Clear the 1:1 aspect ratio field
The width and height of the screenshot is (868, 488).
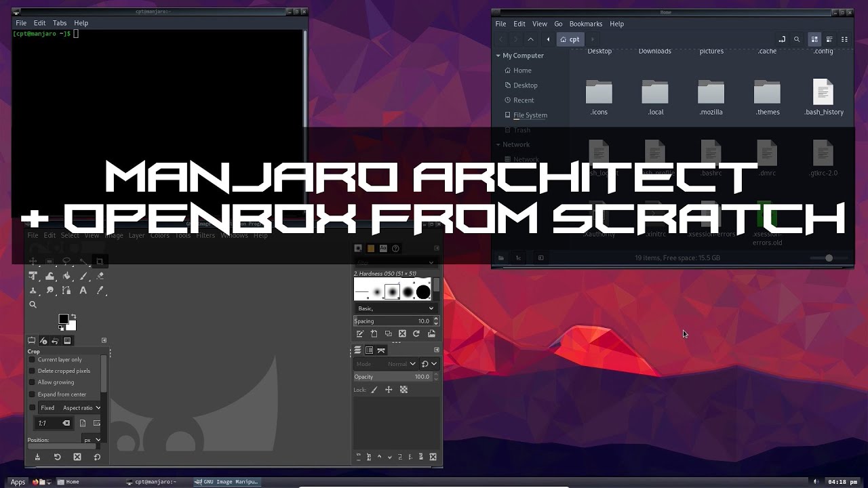pyautogui.click(x=66, y=423)
